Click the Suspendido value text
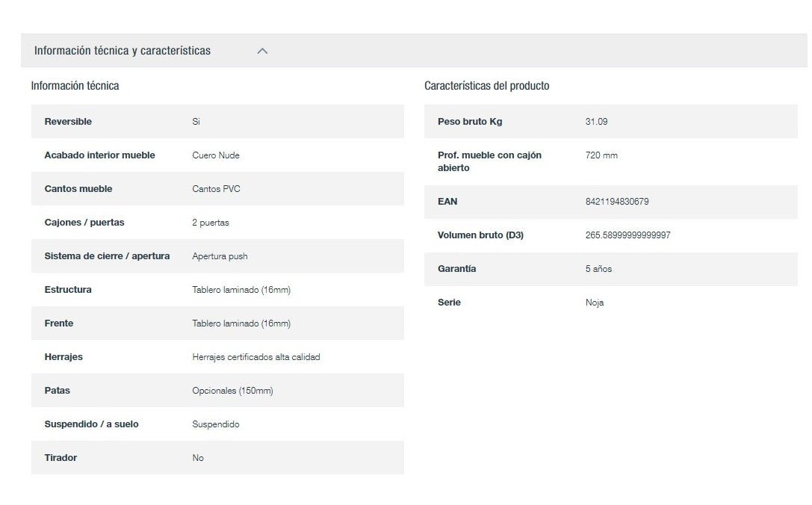 click(x=215, y=424)
